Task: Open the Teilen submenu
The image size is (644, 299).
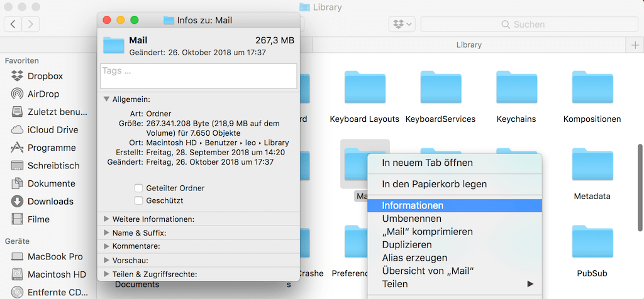Action: pos(454,284)
